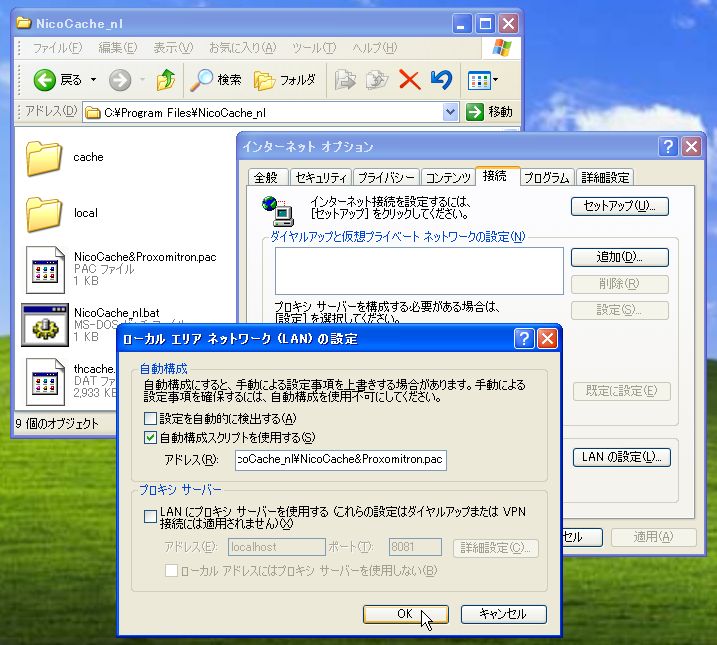Screen dimensions: 717x645
Task: Click the Add (追加) button
Action: [620, 257]
